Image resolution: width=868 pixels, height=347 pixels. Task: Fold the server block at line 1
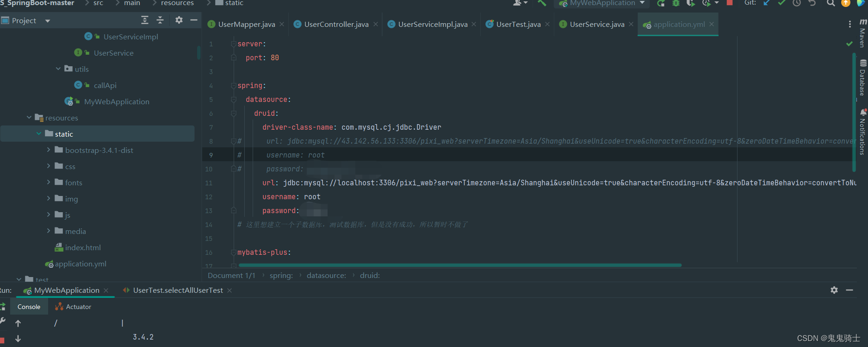click(x=234, y=44)
